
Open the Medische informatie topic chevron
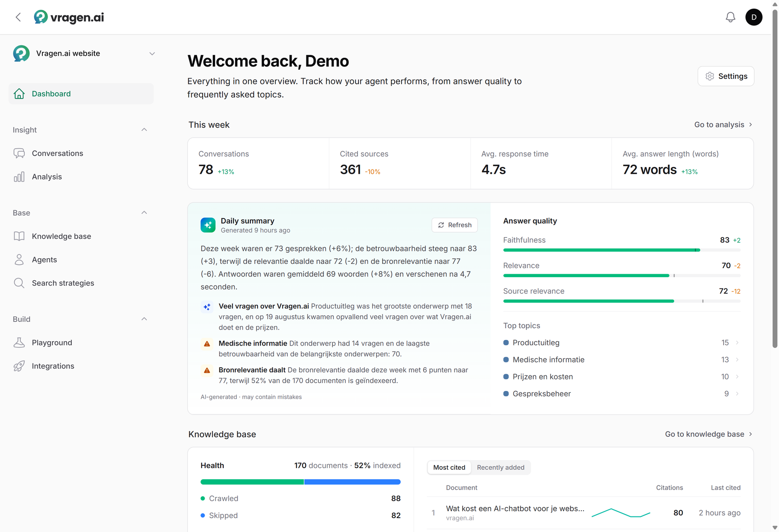[737, 359]
